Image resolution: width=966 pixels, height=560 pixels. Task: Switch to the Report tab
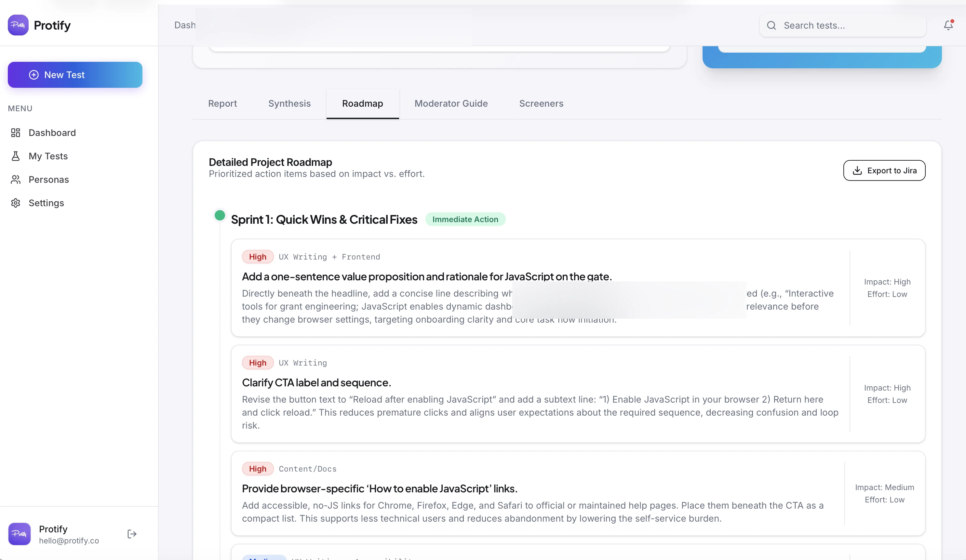222,103
